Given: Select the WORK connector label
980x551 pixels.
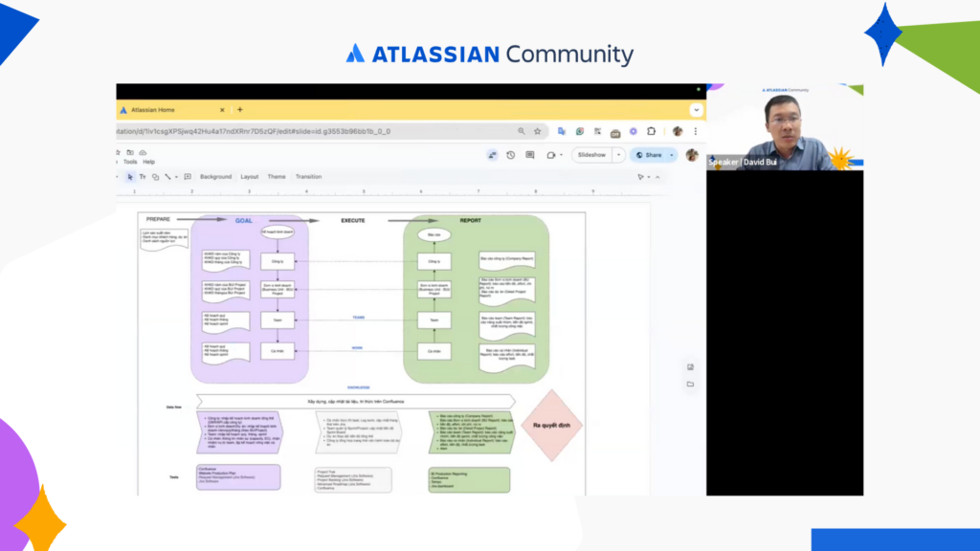Looking at the screenshot, I should (x=357, y=348).
